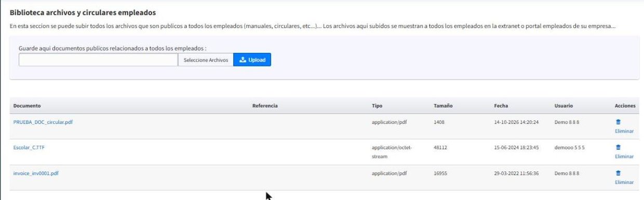Click Eliminar link for PRUEBA_DOC_circular.pdf
Image resolution: width=644 pixels, height=200 pixels.
(x=624, y=131)
